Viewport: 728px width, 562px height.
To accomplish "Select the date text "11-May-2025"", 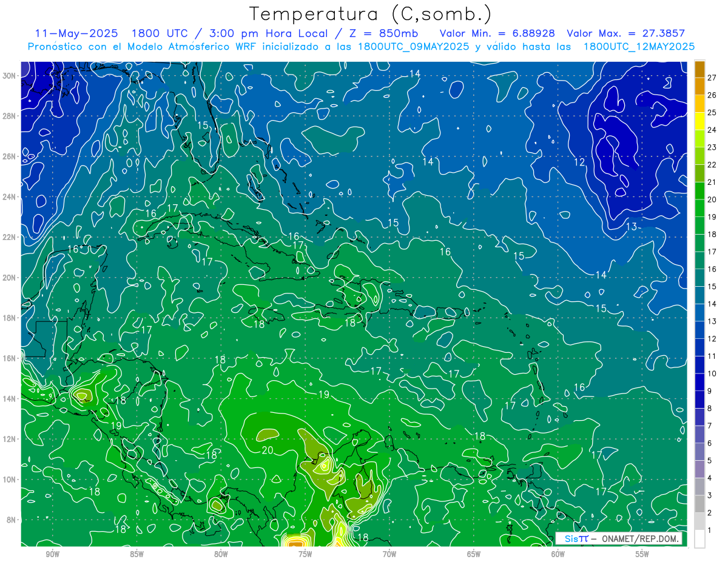I will 76,33.
